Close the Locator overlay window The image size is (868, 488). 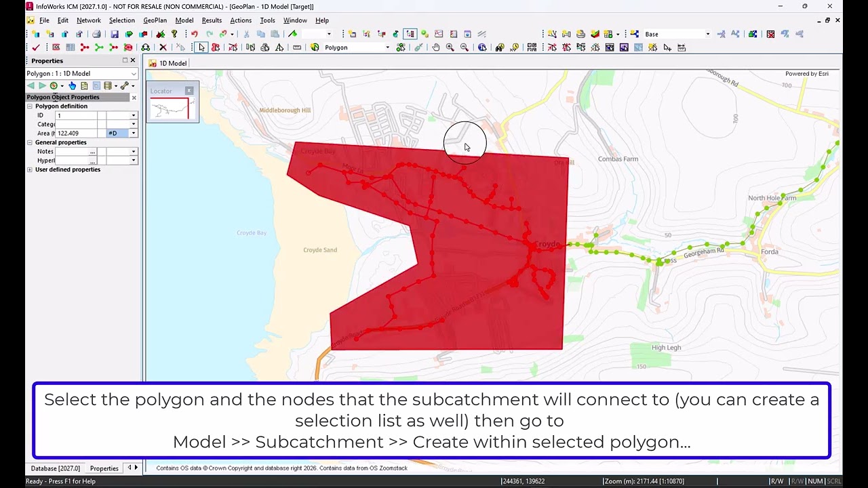pyautogui.click(x=189, y=91)
